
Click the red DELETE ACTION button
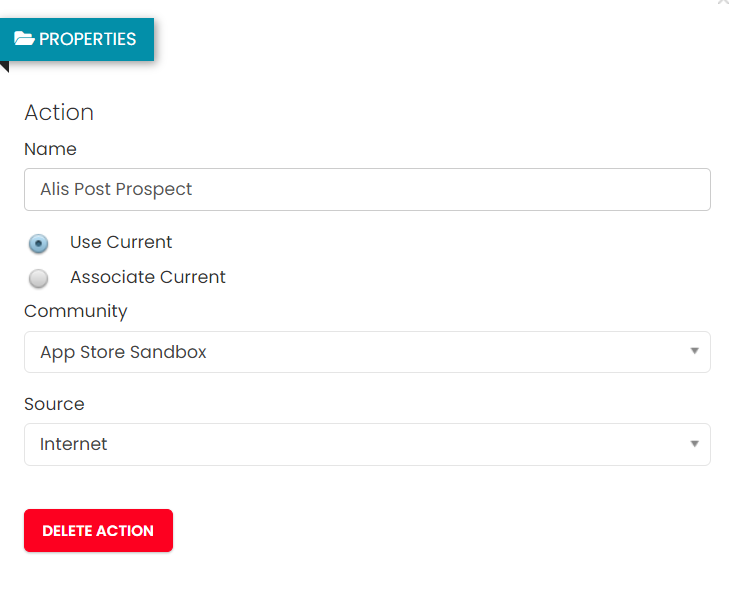(x=98, y=530)
